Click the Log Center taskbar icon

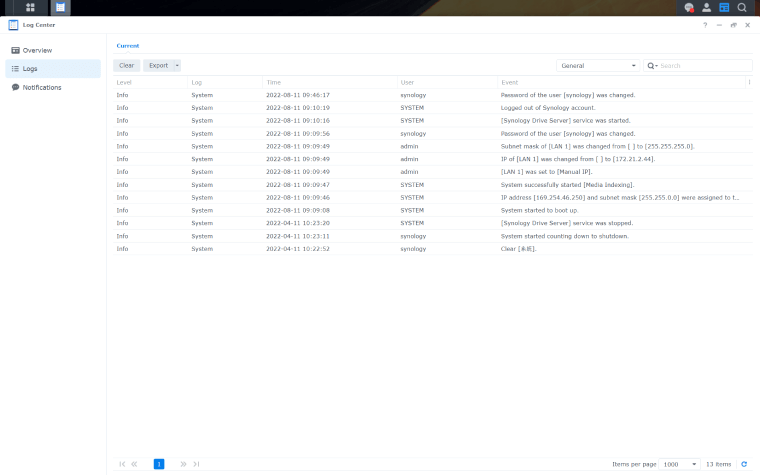coord(60,8)
